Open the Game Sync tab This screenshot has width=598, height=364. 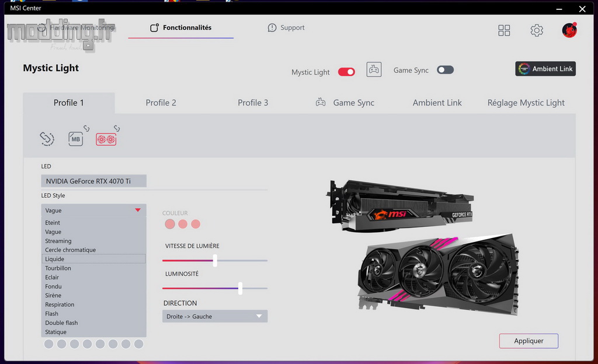[345, 103]
